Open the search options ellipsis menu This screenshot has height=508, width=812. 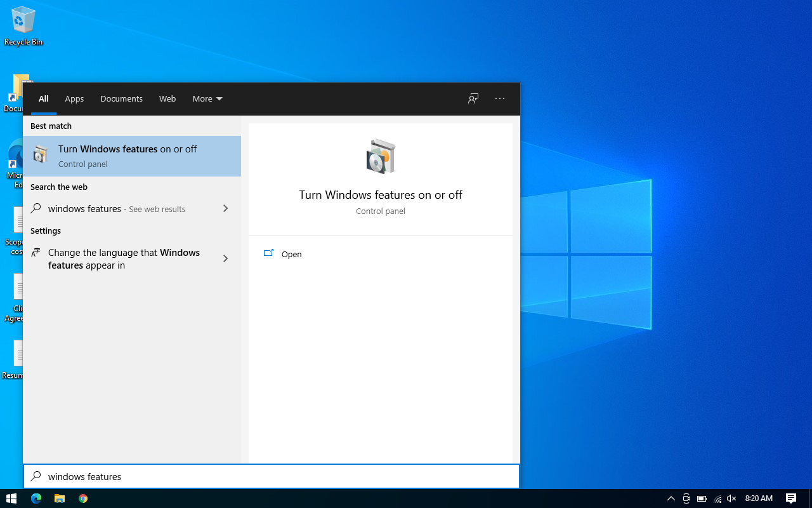pyautogui.click(x=500, y=98)
